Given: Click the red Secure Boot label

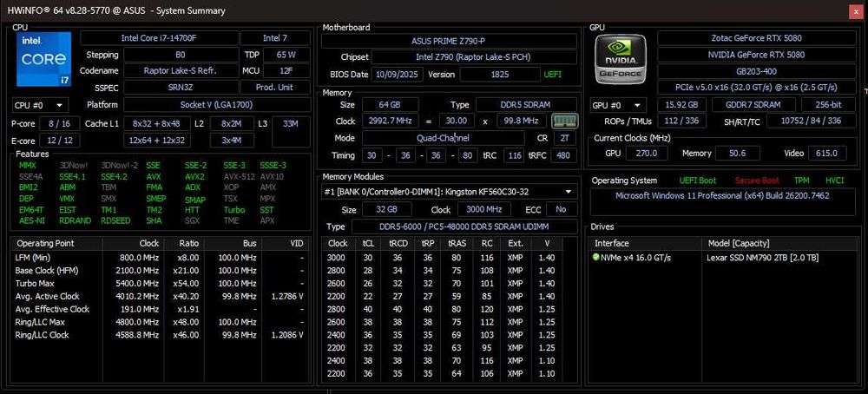Looking at the screenshot, I should [756, 181].
